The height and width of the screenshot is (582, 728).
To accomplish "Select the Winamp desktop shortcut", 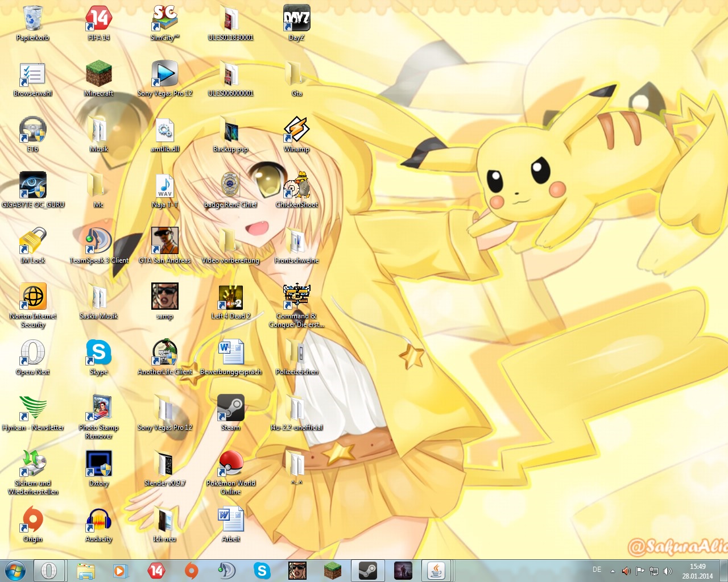I will [296, 131].
